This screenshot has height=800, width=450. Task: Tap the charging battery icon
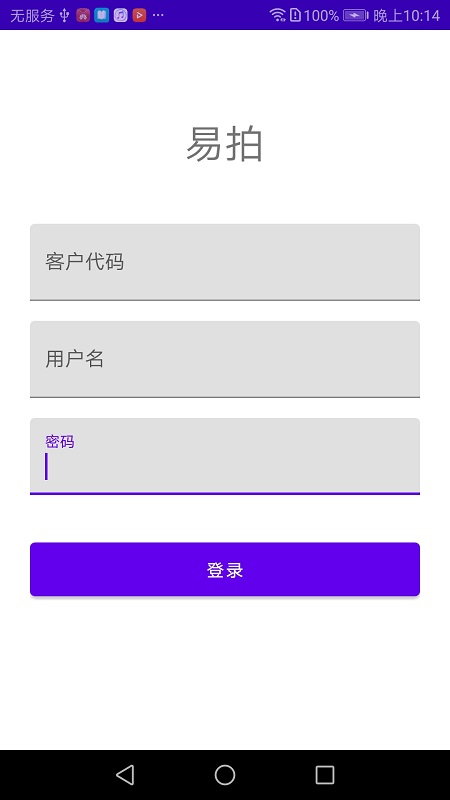pyautogui.click(x=356, y=15)
